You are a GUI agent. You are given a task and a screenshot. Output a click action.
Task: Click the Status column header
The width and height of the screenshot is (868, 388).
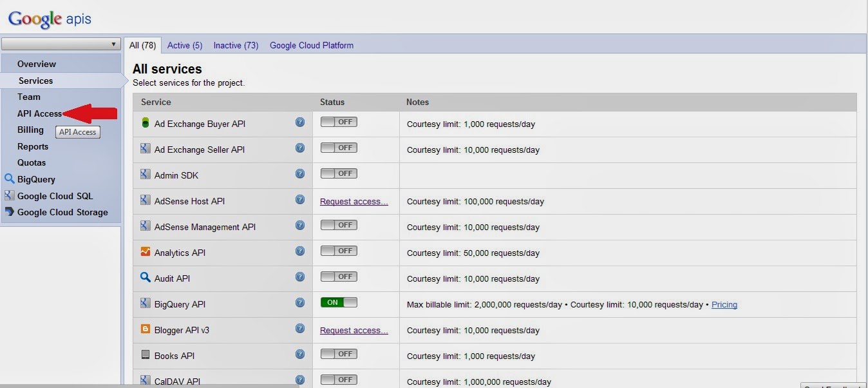tap(332, 102)
